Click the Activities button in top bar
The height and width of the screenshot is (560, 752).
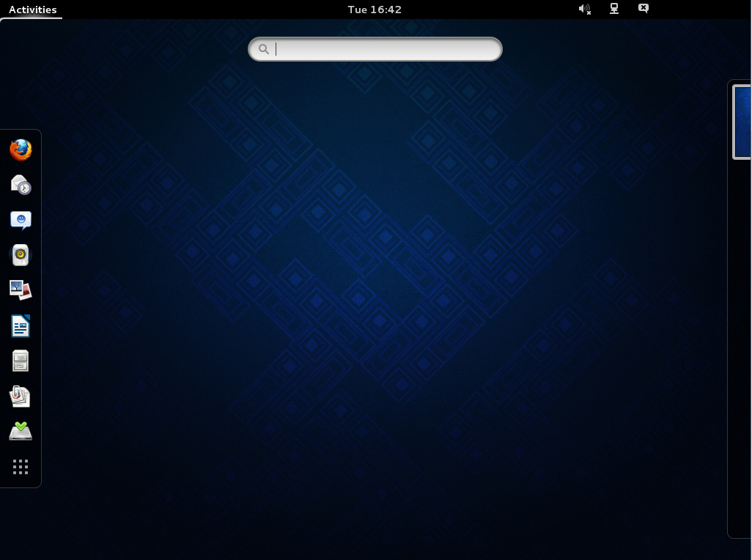32,10
